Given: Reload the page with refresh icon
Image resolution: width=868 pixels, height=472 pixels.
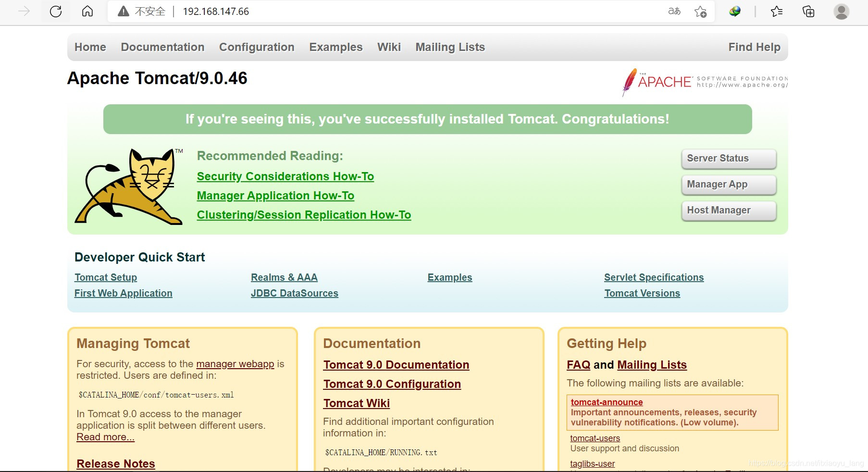Looking at the screenshot, I should [56, 12].
